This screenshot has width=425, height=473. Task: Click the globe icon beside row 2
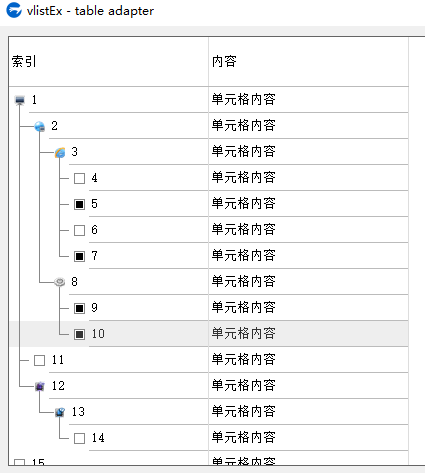[x=40, y=126]
